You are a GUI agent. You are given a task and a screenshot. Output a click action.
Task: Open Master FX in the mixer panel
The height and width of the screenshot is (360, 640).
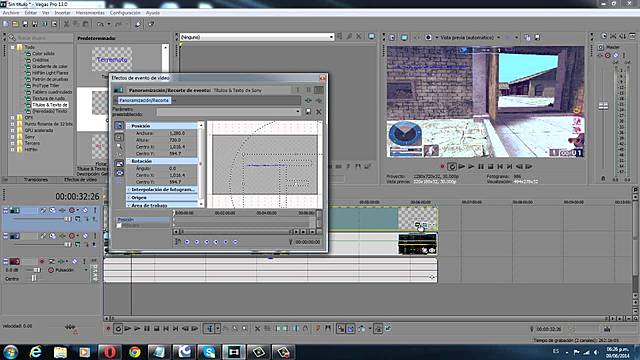click(600, 56)
